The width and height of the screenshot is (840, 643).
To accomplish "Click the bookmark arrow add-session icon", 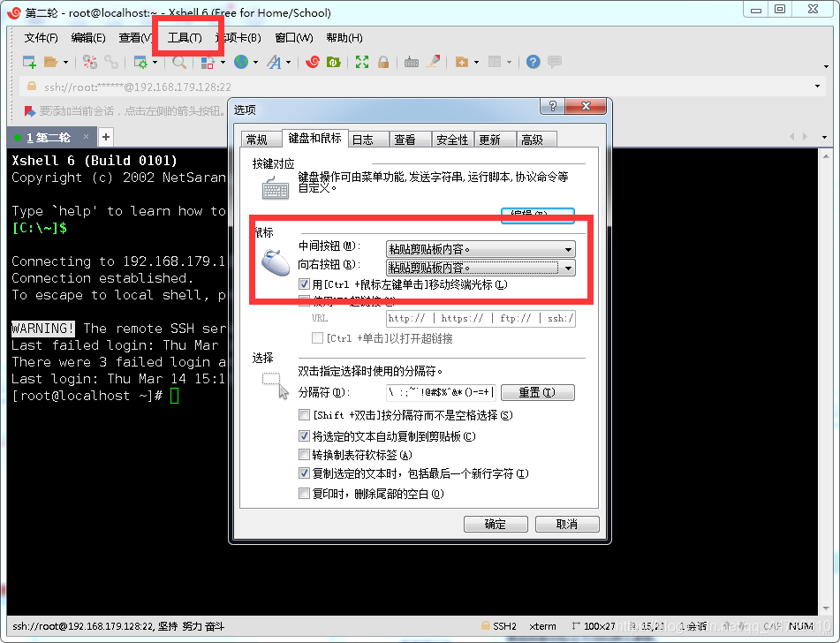I will (x=29, y=111).
